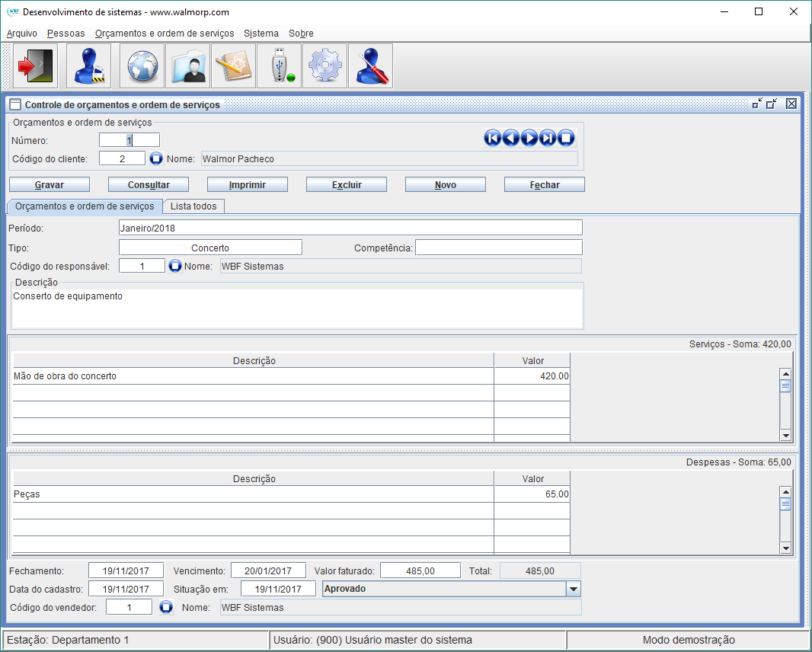812x652 pixels.
Task: Click the Imprimir button
Action: pos(247,185)
